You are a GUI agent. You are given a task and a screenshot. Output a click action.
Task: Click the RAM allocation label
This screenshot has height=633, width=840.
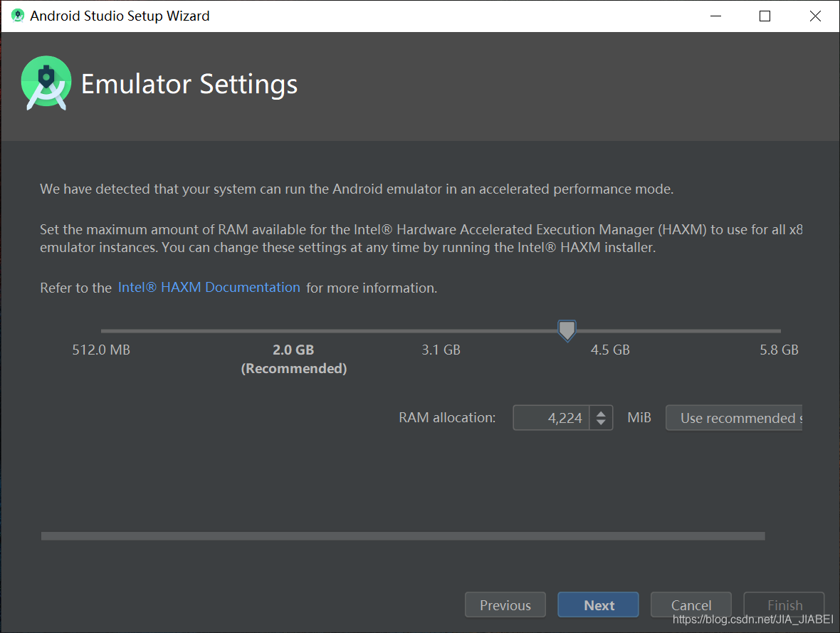point(447,417)
